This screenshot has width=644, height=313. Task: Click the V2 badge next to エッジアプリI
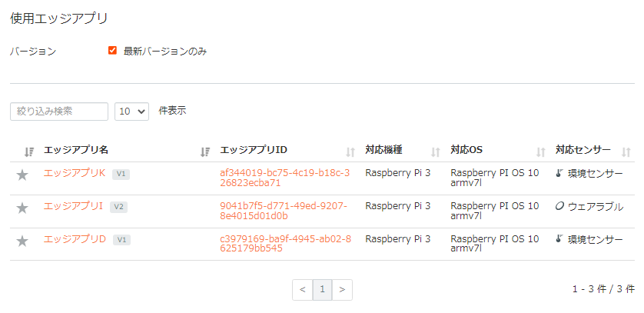[x=118, y=207]
